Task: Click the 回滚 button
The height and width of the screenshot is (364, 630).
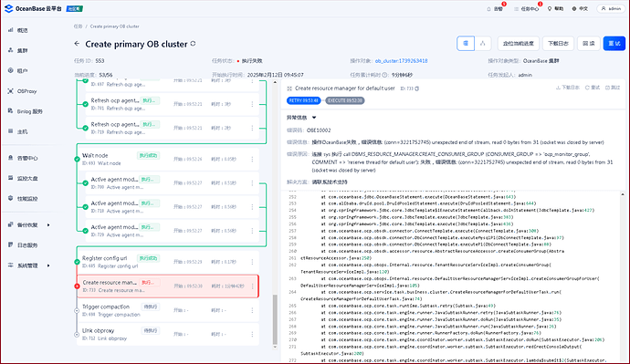Action: (x=589, y=44)
